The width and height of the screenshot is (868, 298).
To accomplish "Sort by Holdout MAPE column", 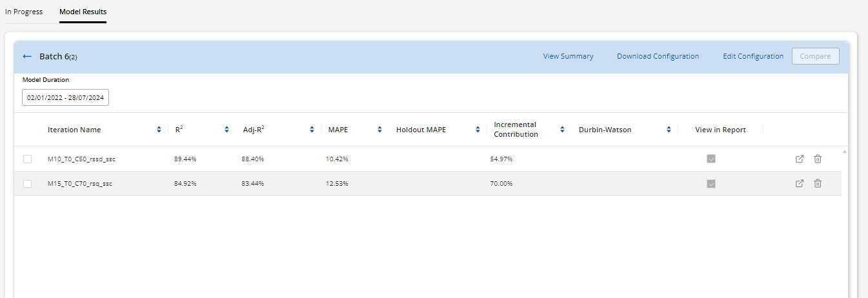I will [478, 130].
